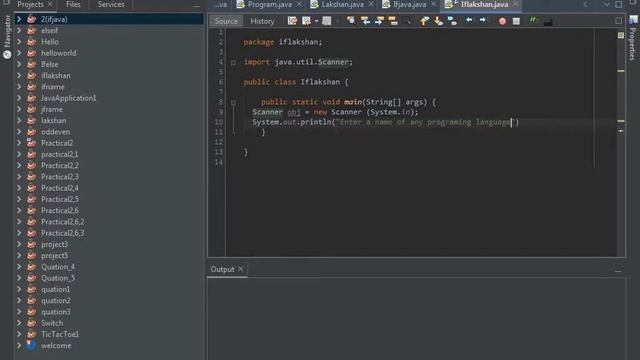This screenshot has height=360, width=640.
Task: Expand the iflakshan project node
Action: (19, 76)
